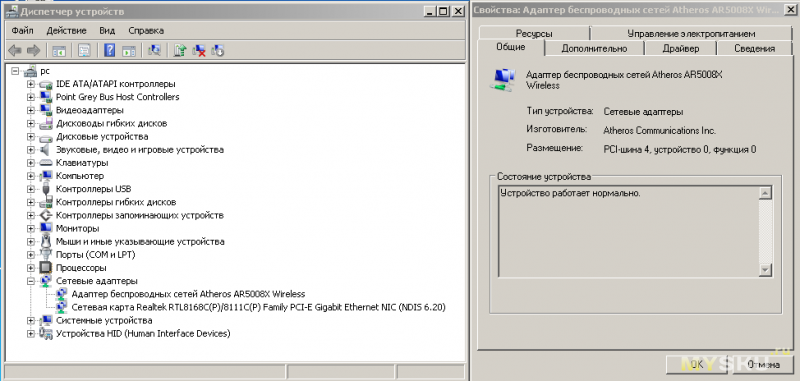Click the Звуковые устройства speaker icon
The height and width of the screenshot is (381, 800).
coord(46,149)
